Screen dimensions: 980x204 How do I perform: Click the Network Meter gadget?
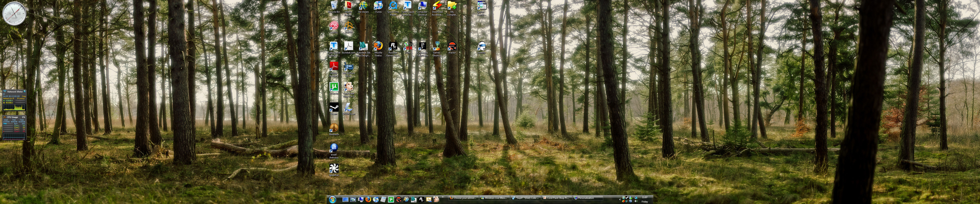tap(14, 101)
